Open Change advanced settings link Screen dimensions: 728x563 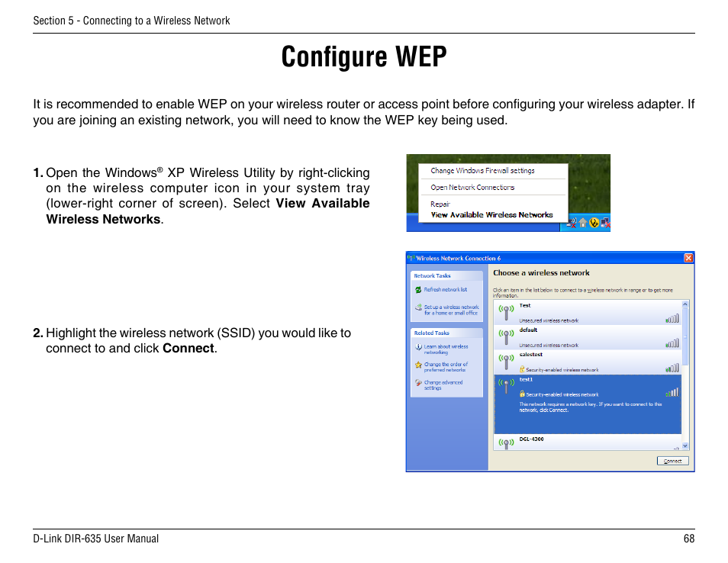[443, 385]
